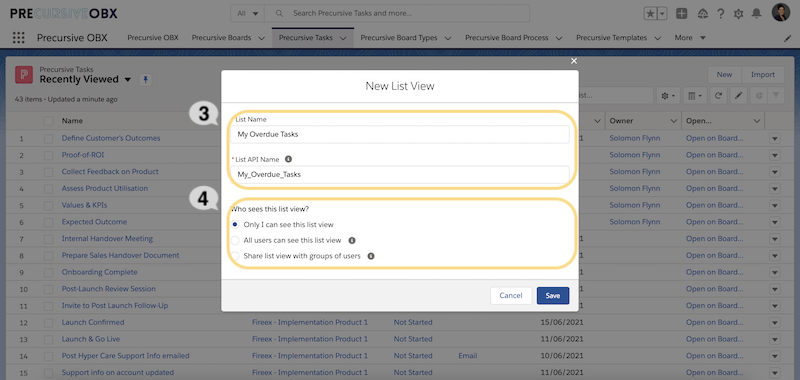This screenshot has height=380, width=800.
Task: Expand the Precursive Board Types menu
Action: 448,38
